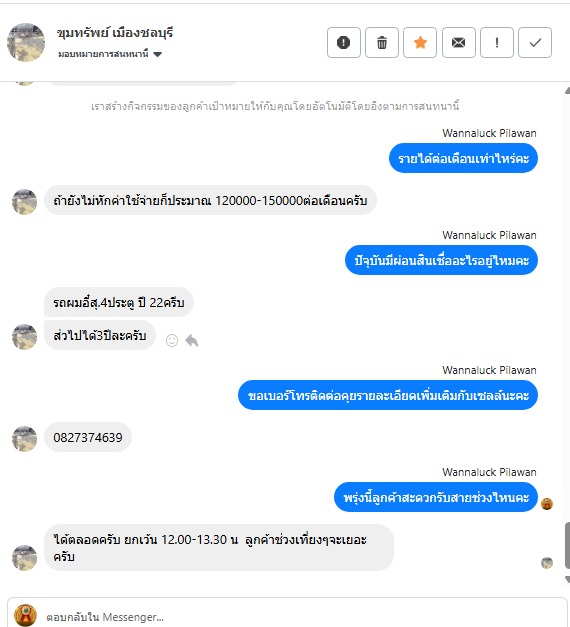Screen dimensions: 570x627
Task: Click the seen-by avatar beside last customer message
Action: (547, 563)
